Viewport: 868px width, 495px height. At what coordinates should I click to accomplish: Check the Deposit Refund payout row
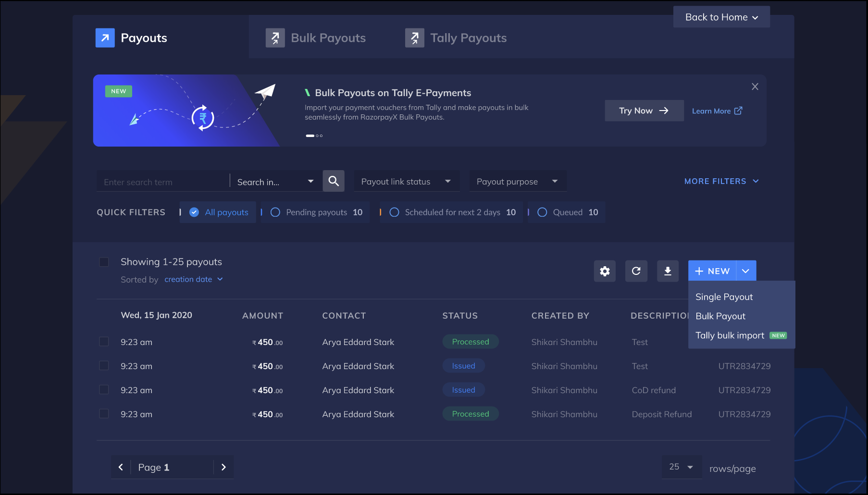point(104,413)
